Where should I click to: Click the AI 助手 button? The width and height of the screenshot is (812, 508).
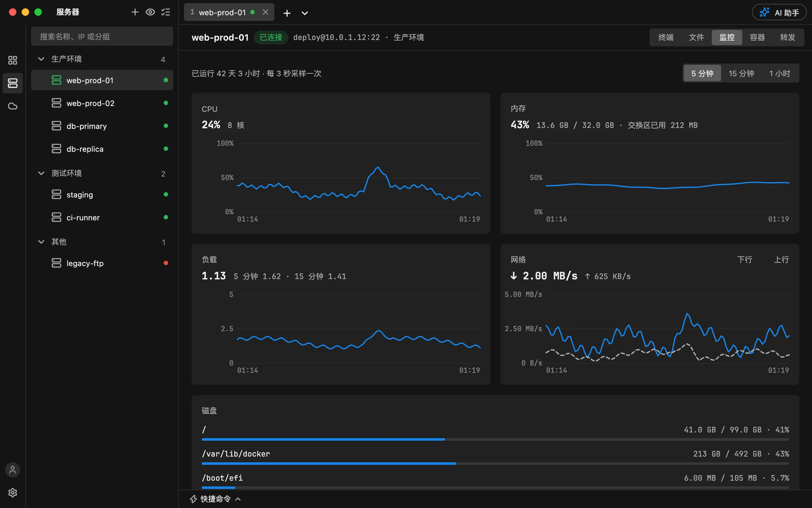(x=779, y=12)
